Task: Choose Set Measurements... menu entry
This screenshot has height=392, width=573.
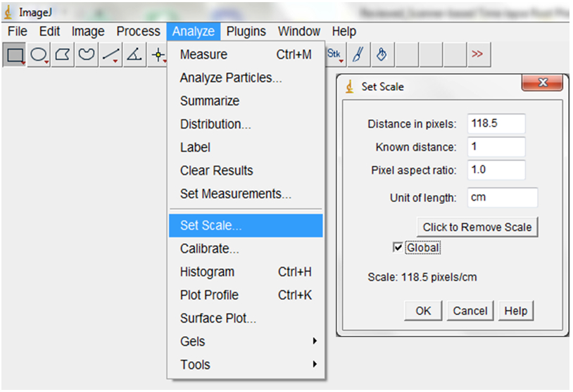Action: pyautogui.click(x=246, y=194)
